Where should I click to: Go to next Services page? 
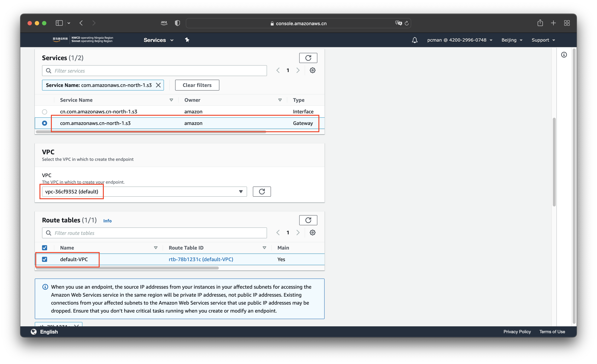(x=298, y=70)
